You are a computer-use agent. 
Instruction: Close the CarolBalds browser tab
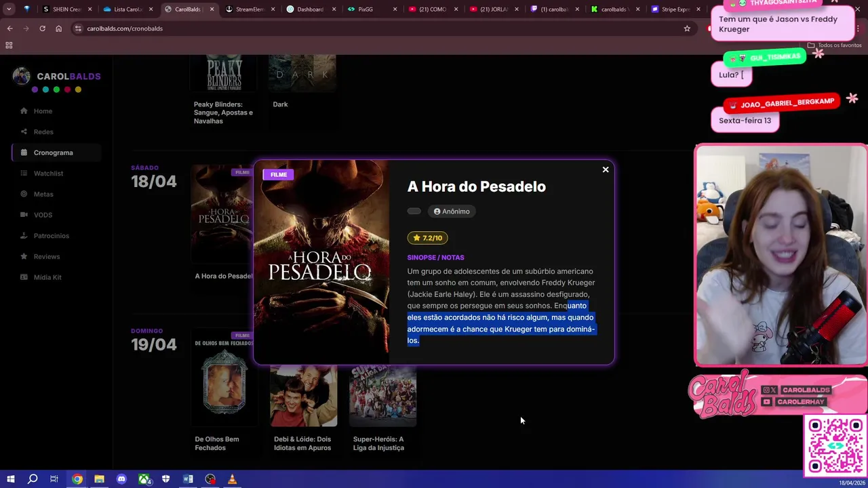pos(212,9)
